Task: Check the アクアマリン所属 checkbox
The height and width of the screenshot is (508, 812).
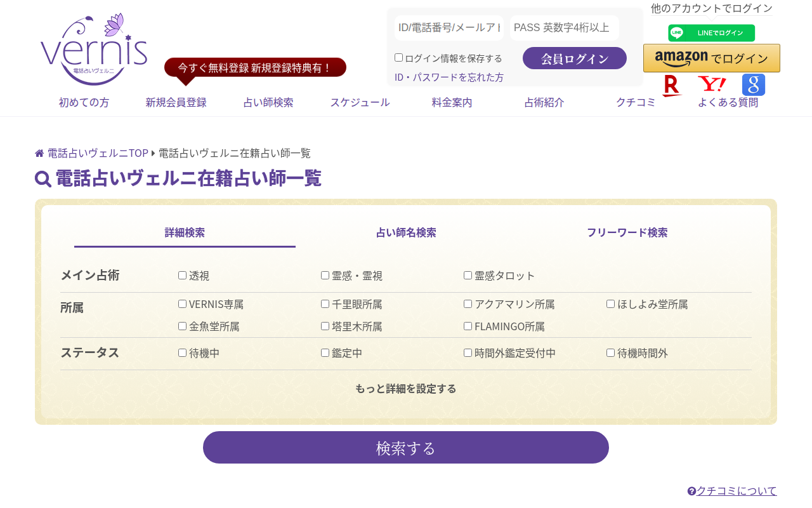Action: pyautogui.click(x=468, y=304)
